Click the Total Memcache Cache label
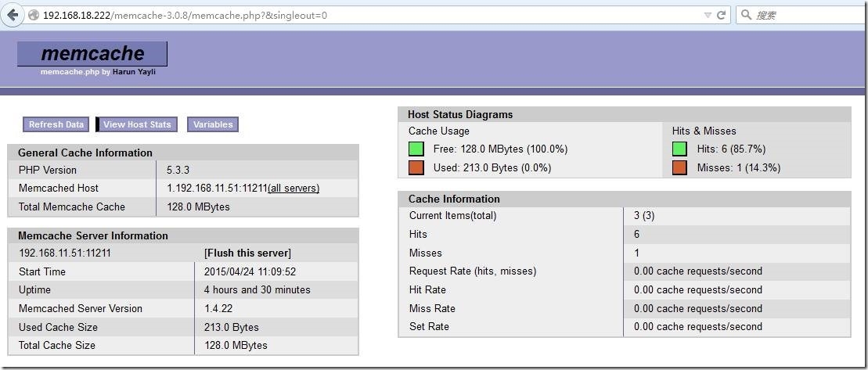868x370 pixels. tap(72, 207)
